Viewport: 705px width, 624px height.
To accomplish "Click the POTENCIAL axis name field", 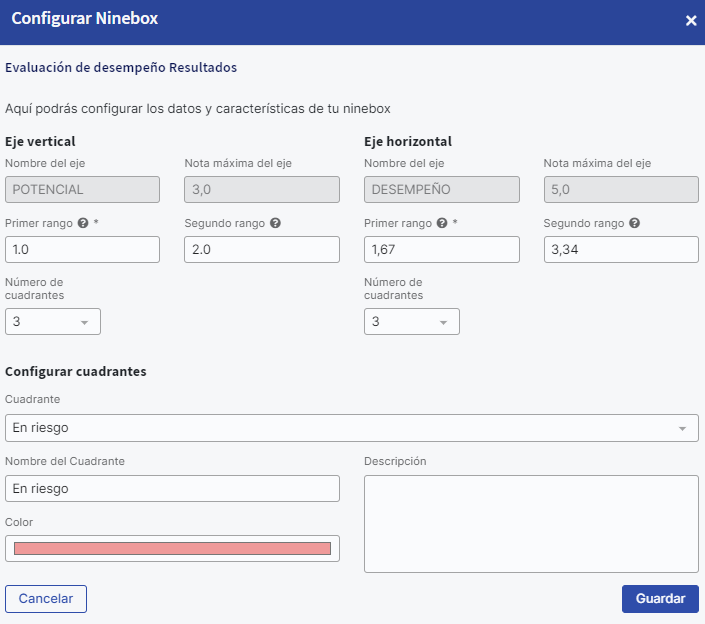I will point(82,189).
